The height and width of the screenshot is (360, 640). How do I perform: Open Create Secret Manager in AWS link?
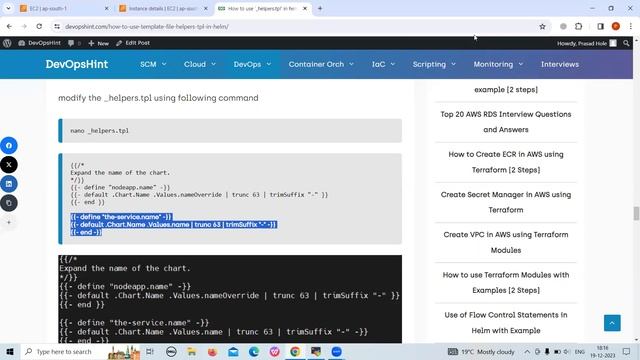coord(506,202)
